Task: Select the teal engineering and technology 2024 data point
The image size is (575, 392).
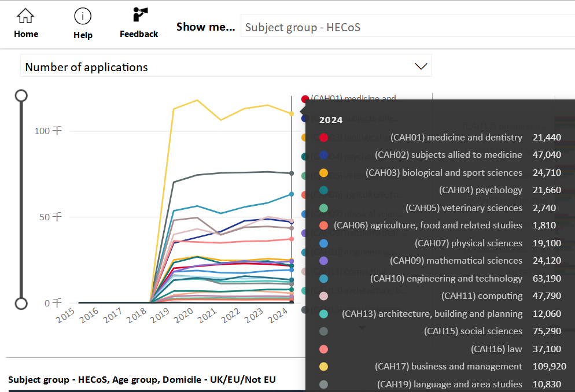Action: [292, 194]
